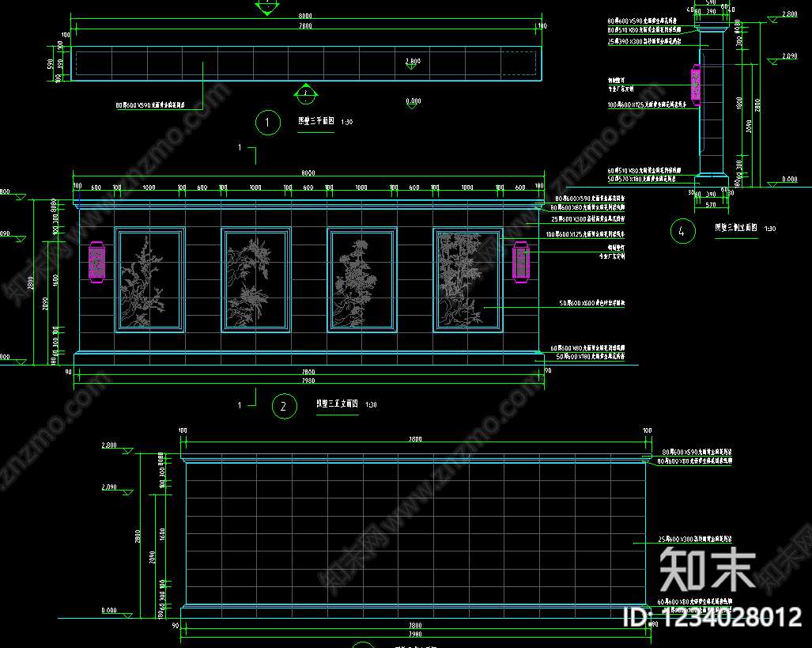Click the title text "照壁三正立面图"
The height and width of the screenshot is (648, 812).
337,404
